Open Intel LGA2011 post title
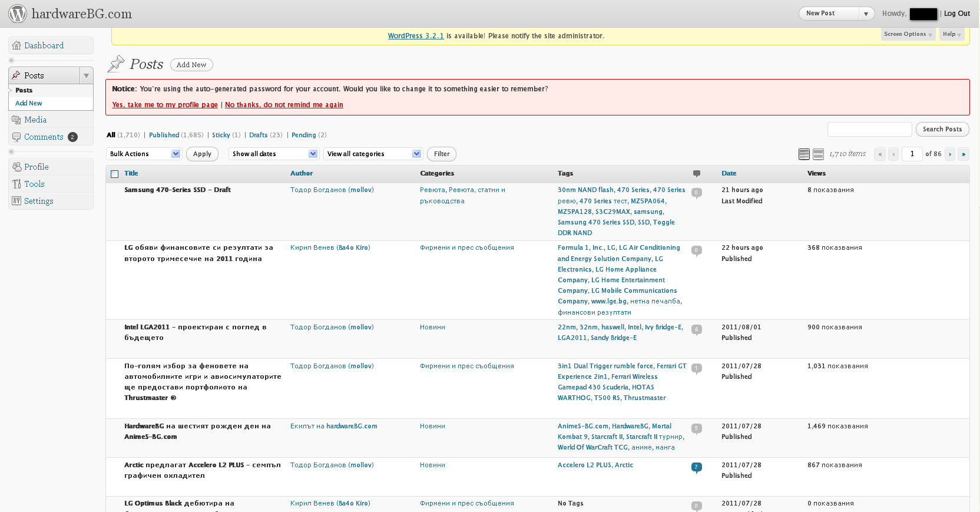 coord(196,332)
